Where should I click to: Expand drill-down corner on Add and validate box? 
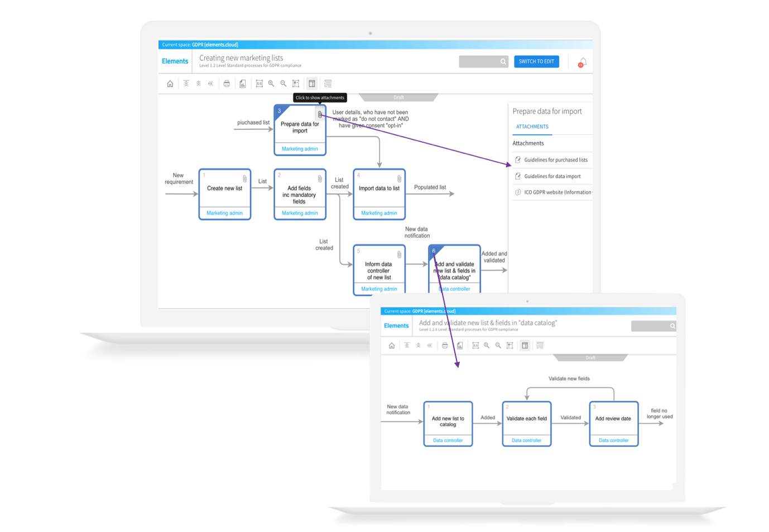[x=434, y=250]
